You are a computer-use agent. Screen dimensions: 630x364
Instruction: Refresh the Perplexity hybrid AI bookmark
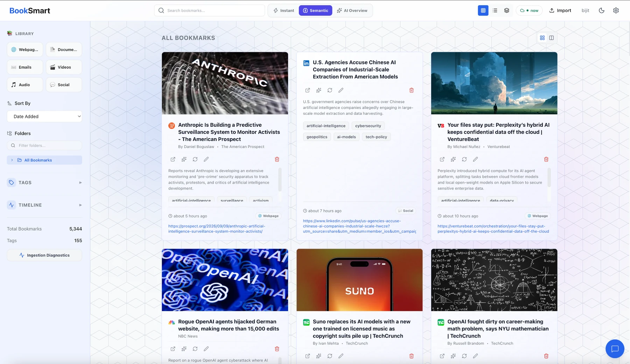pos(464,159)
